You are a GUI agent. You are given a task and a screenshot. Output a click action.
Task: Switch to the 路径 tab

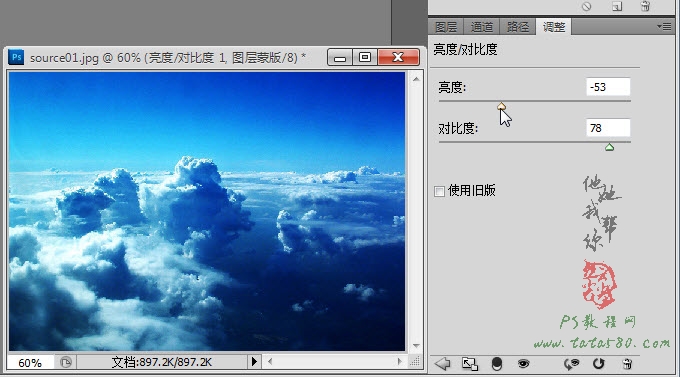coord(517,27)
